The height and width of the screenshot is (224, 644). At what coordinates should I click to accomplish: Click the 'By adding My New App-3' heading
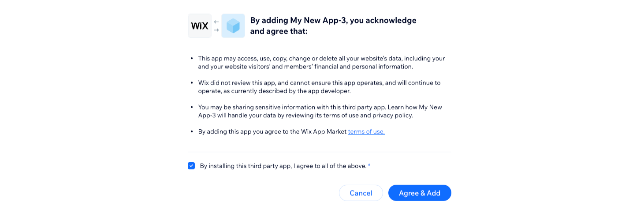tap(333, 26)
